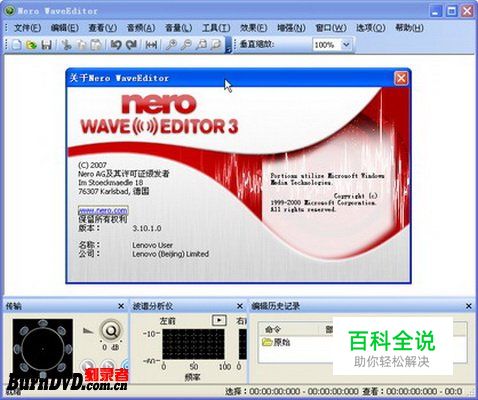Screen dimensions: 478x400
Task: Click the Save floppy disk icon
Action: tap(46, 45)
